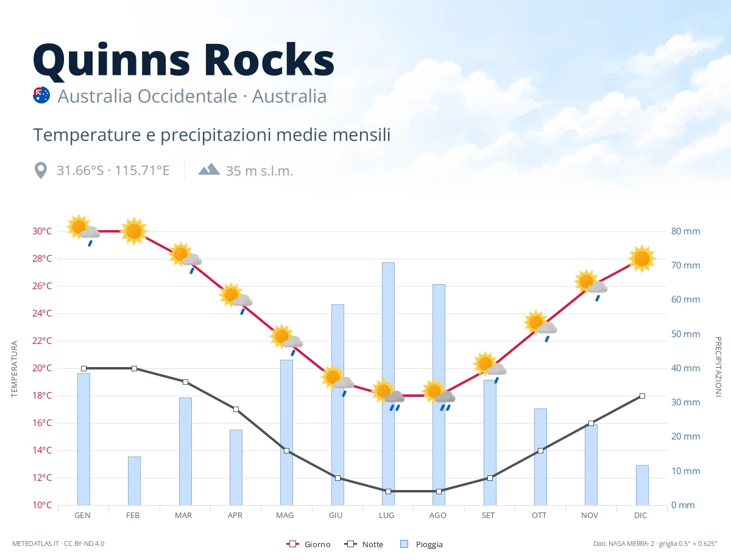The width and height of the screenshot is (731, 560).
Task: Click the FEB night temperature point
Action: (x=134, y=368)
